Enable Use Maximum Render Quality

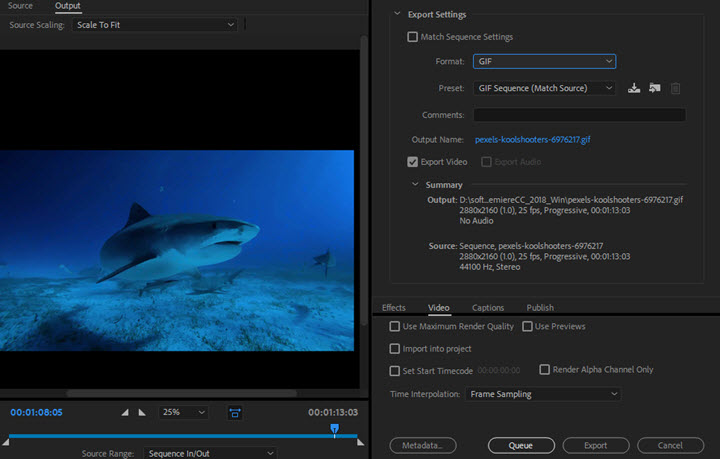(395, 326)
